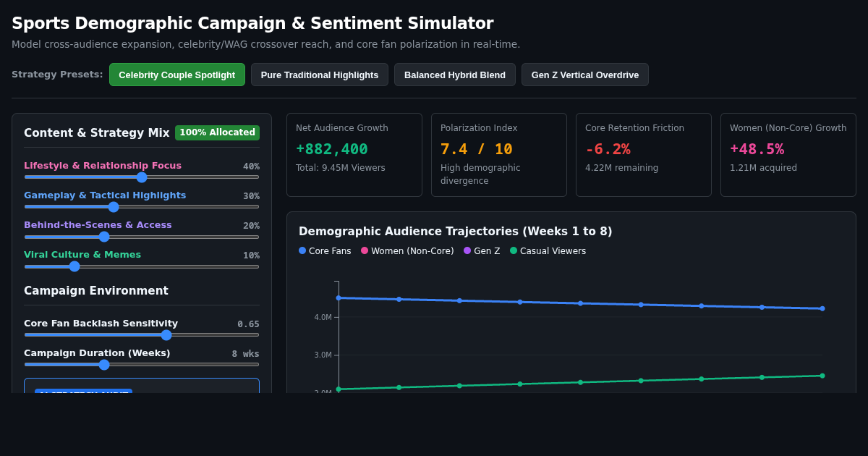The height and width of the screenshot is (456, 868).
Task: Choose the Balanced Hybrid Blend preset
Action: tap(455, 75)
